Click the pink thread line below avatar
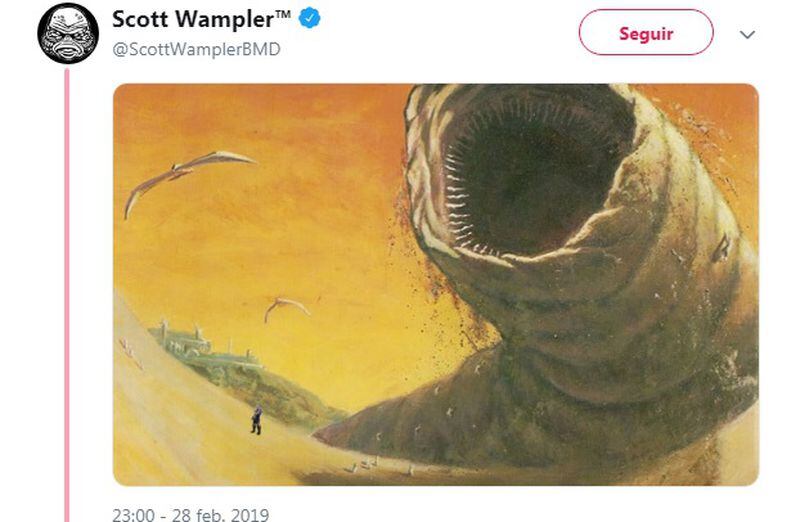The width and height of the screenshot is (800, 522). point(66,295)
